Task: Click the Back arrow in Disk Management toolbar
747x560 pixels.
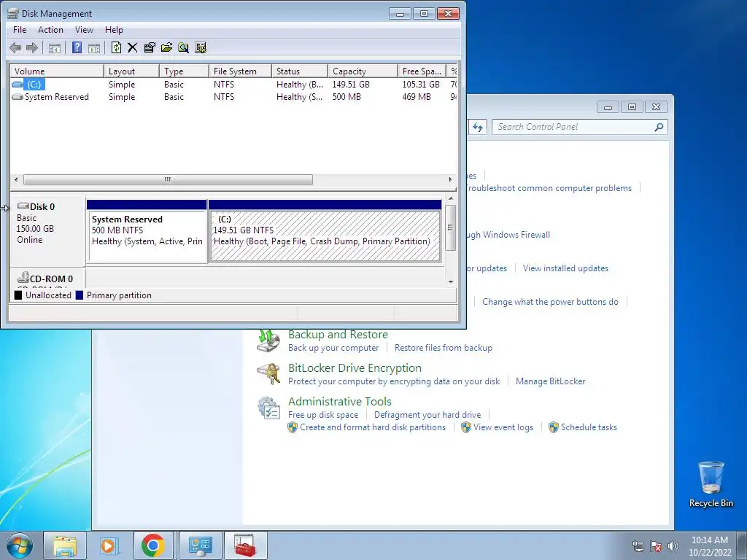Action: [15, 47]
